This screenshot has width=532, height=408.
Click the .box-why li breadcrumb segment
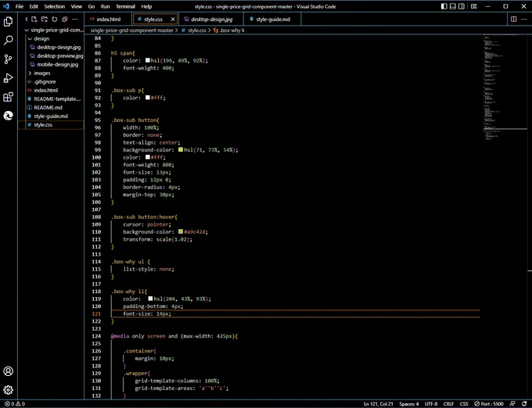tap(228, 30)
